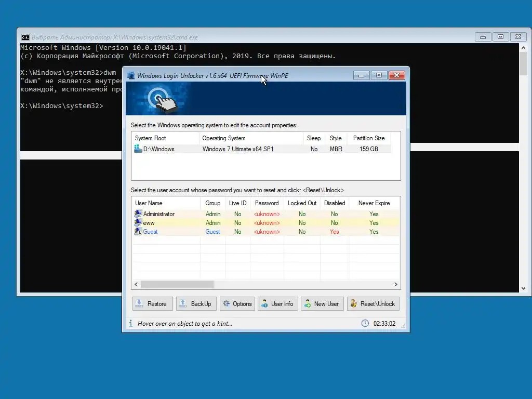The height and width of the screenshot is (399, 532).
Task: Click the Disabled column header
Action: (335, 203)
